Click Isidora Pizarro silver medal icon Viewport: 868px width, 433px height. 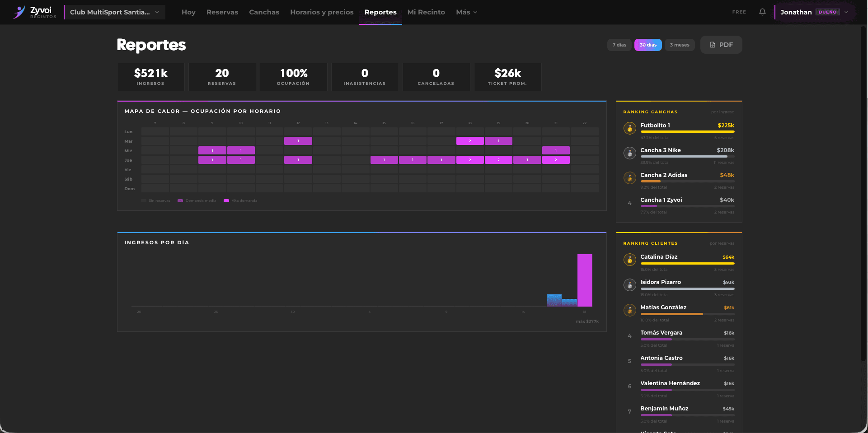629,285
